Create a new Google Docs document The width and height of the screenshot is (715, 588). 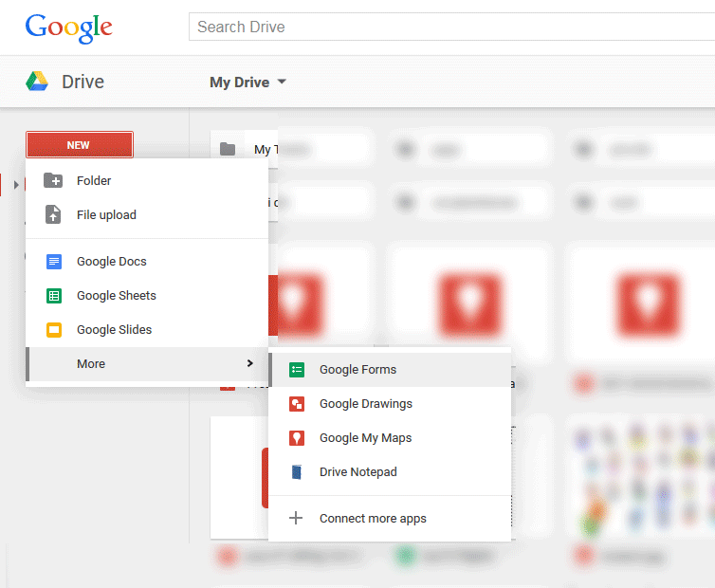pyautogui.click(x=147, y=262)
